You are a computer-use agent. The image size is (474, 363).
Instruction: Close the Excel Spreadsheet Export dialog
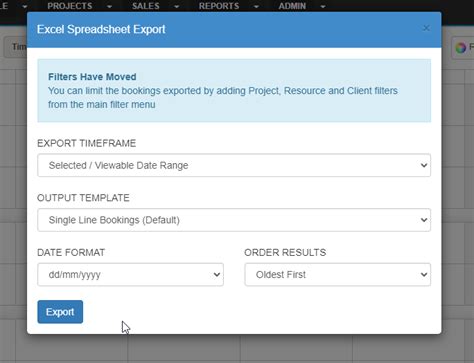point(426,28)
